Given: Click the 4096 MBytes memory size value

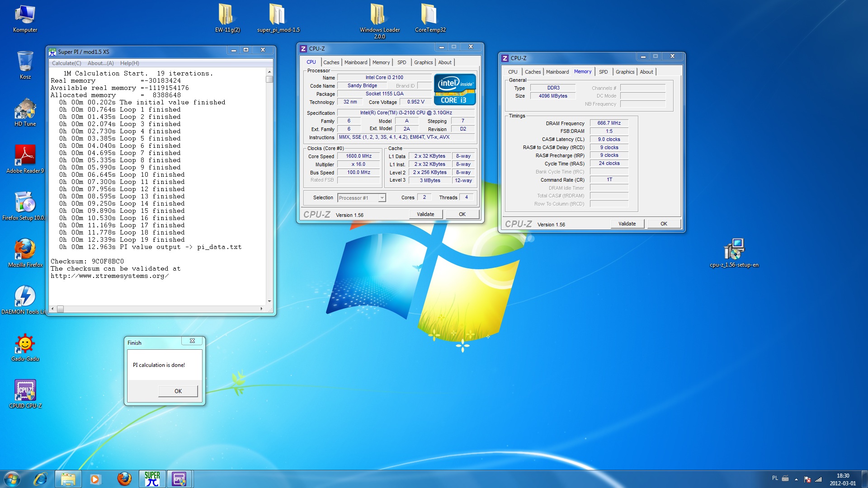Looking at the screenshot, I should coord(553,96).
